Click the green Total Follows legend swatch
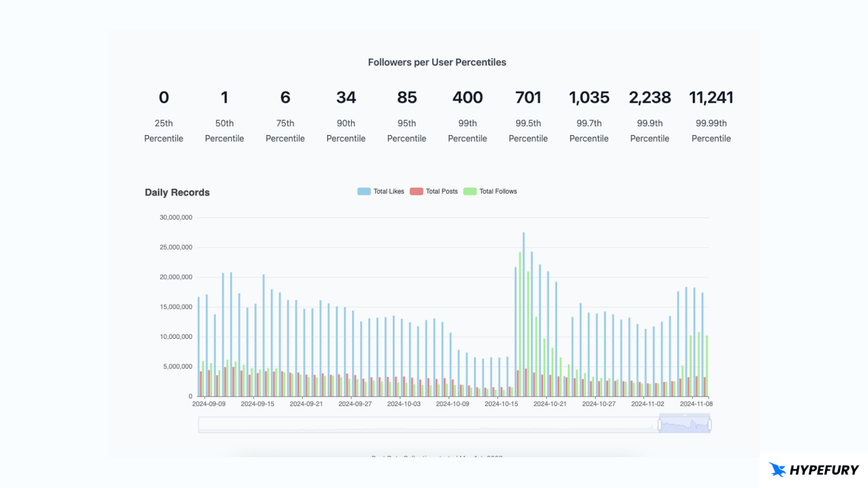868x488 pixels. click(x=470, y=191)
